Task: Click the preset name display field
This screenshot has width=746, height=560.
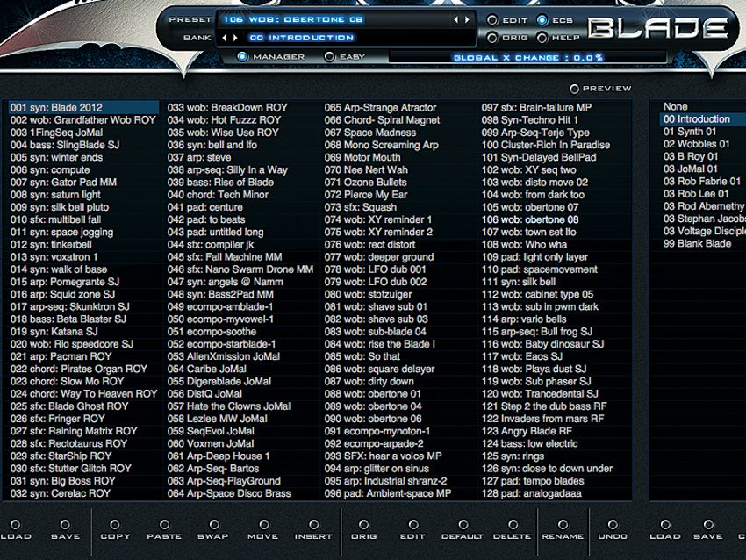Action: (333, 19)
